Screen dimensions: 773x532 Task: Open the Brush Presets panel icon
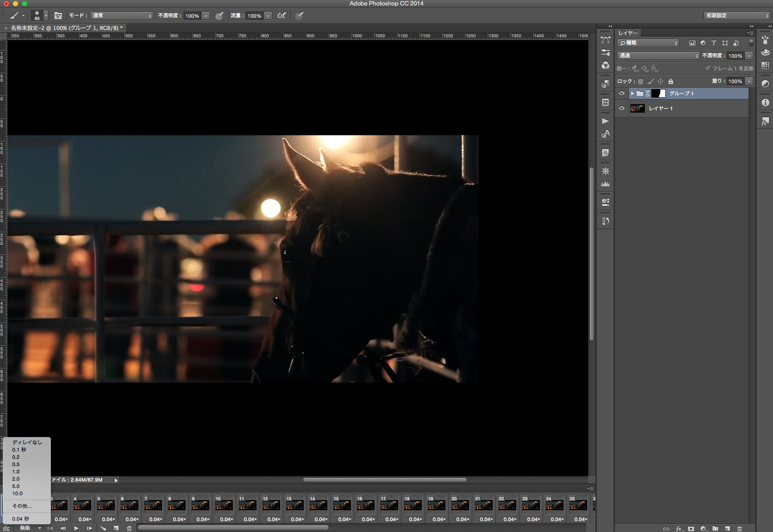765,40
